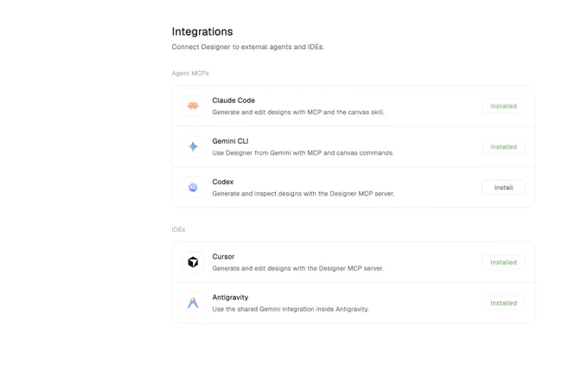The height and width of the screenshot is (366, 588).
Task: Select the Gemini CLI title text
Action: pos(230,141)
